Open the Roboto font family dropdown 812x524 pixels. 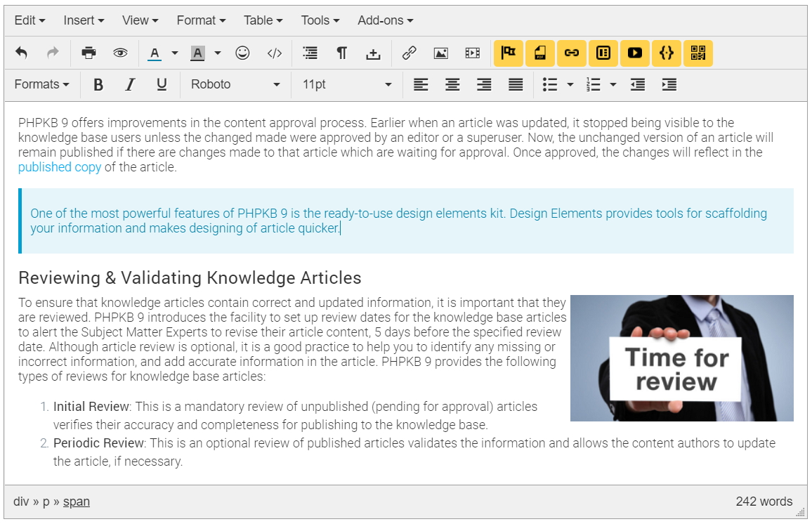[x=235, y=84]
